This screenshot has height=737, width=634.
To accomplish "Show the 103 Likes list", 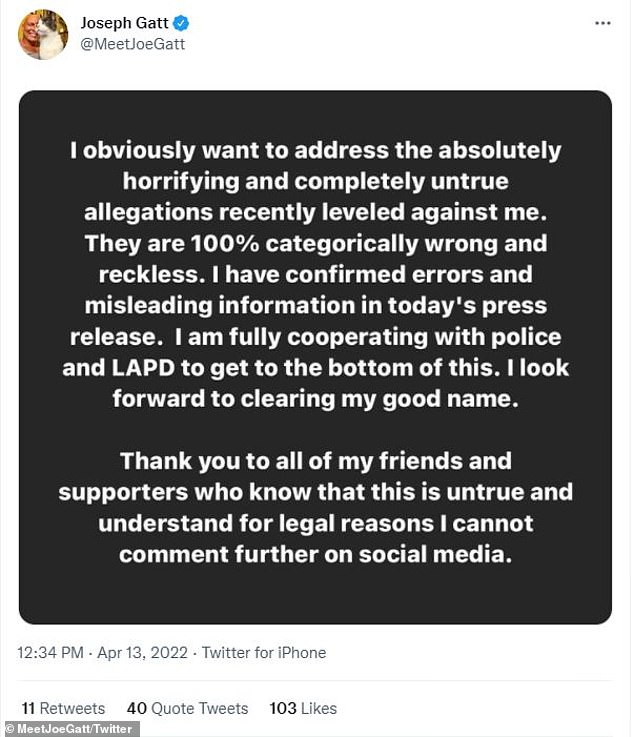I will pyautogui.click(x=303, y=708).
